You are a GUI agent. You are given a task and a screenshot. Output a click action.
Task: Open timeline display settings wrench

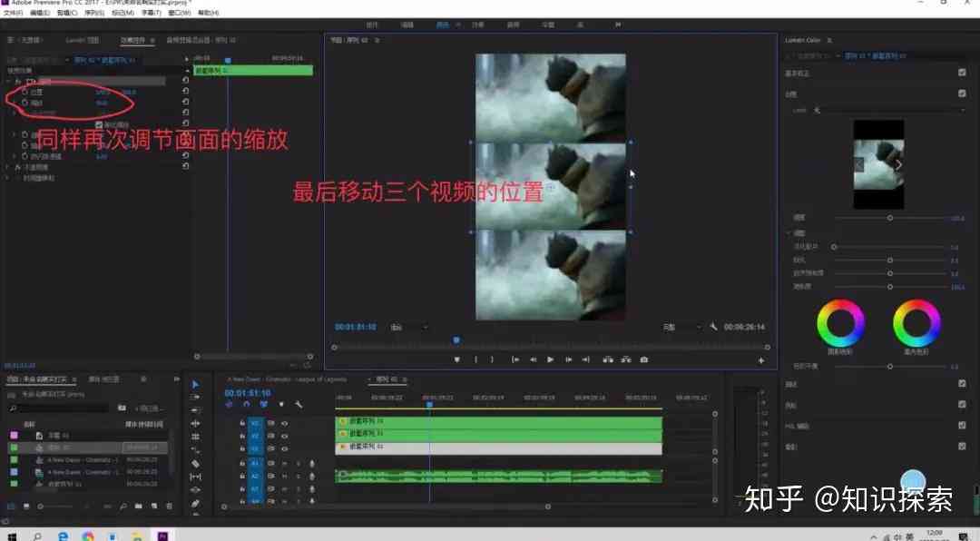click(299, 405)
